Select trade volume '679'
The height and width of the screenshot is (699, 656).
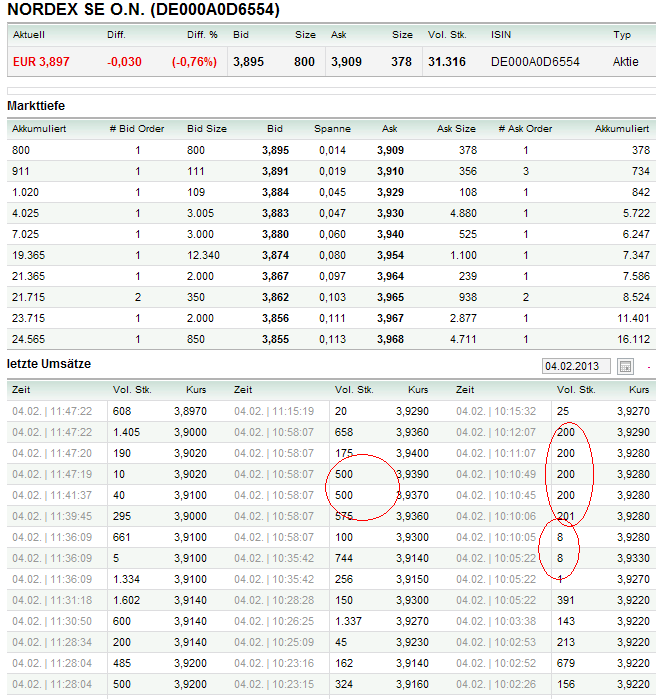point(566,663)
